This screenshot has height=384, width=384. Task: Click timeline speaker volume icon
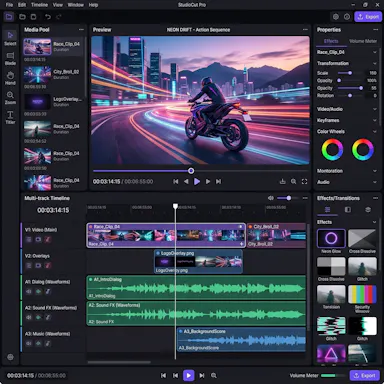tap(271, 198)
